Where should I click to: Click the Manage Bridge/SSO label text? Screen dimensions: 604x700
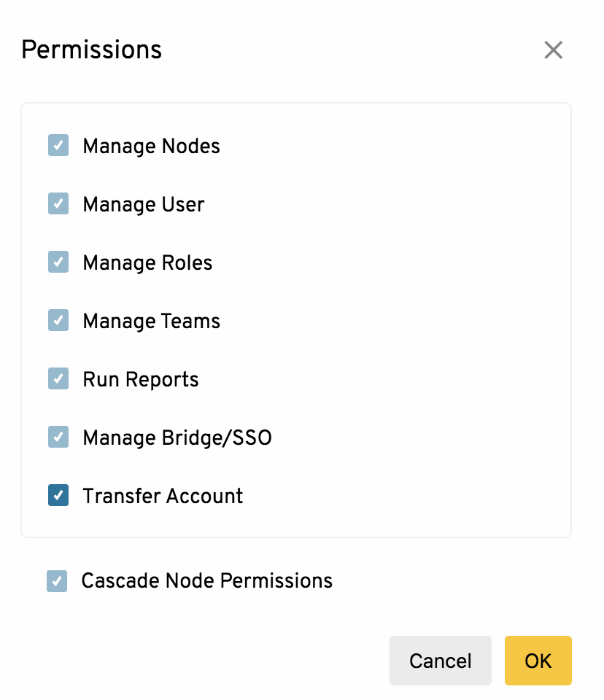(177, 438)
